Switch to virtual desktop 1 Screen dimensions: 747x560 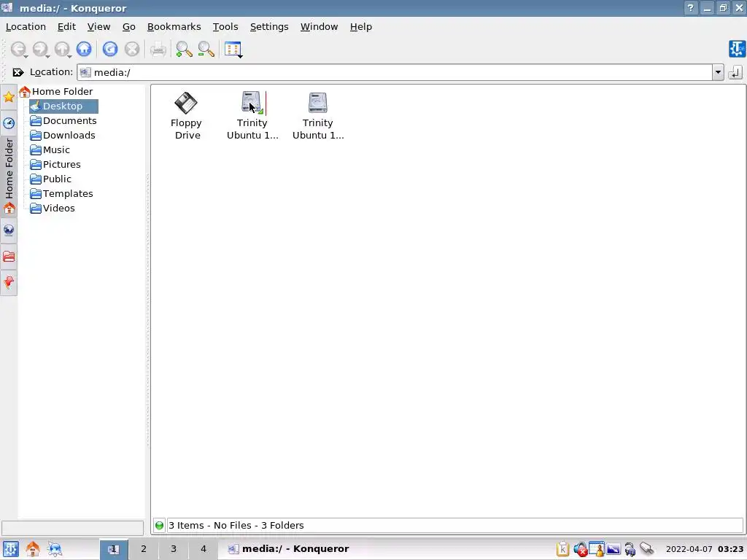click(113, 549)
